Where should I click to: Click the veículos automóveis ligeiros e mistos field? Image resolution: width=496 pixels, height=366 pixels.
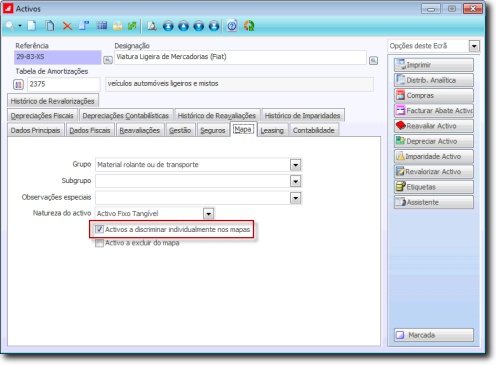pos(239,84)
